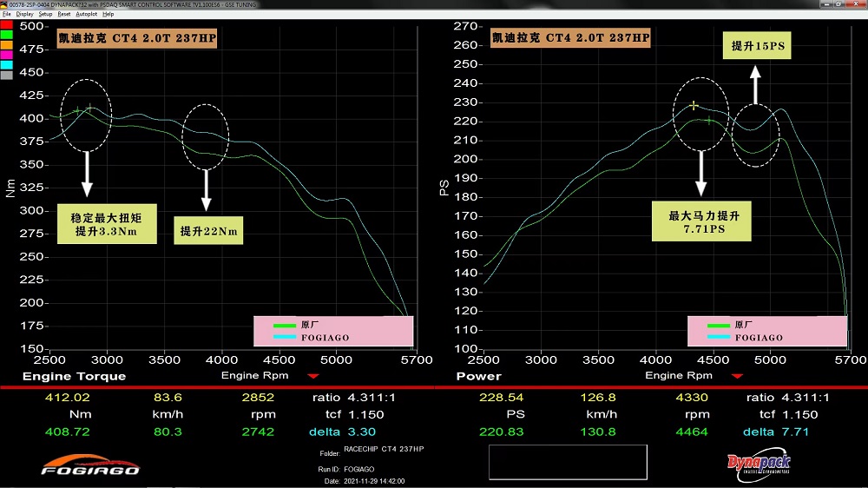Click the power value 220.83
The image size is (868, 488).
(x=502, y=432)
